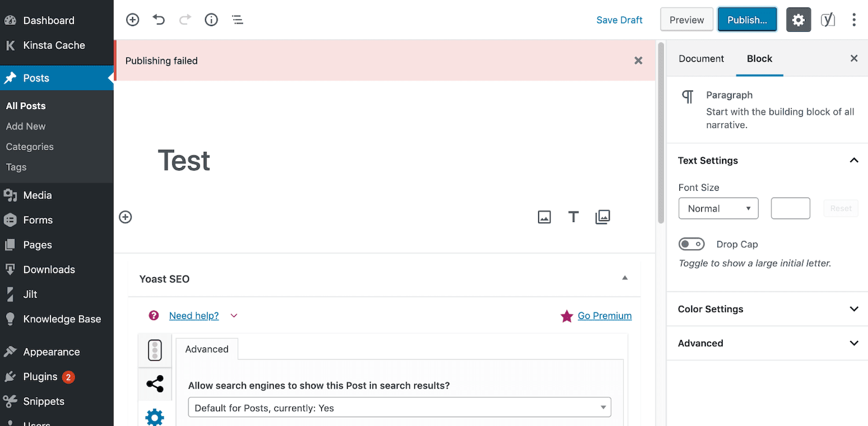
Task: Open the search engines Default for Posts dropdown
Action: (x=399, y=407)
